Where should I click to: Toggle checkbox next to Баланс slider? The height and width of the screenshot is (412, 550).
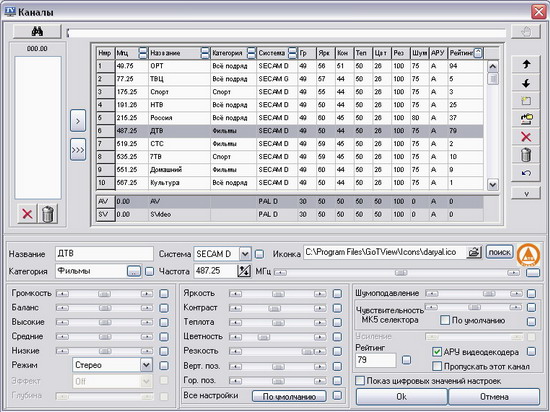[x=164, y=308]
